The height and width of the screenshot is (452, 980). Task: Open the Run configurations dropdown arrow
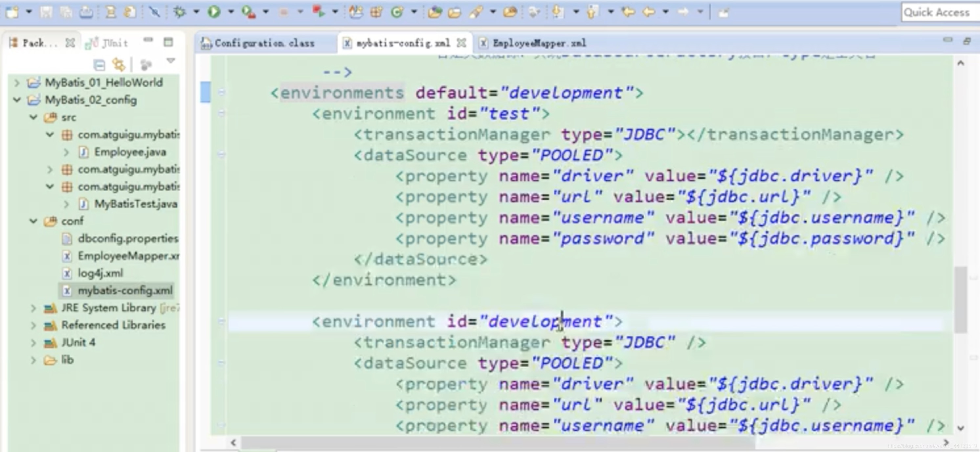point(231,12)
